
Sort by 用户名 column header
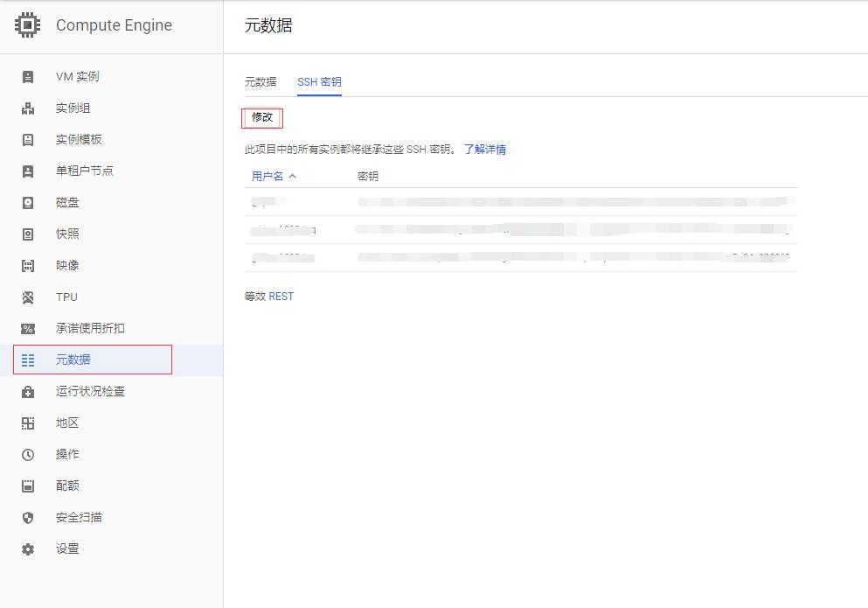tap(267, 176)
